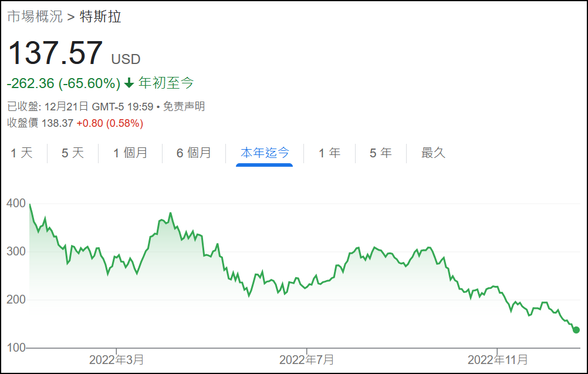
Task: View the 5年 price history
Action: tap(380, 152)
